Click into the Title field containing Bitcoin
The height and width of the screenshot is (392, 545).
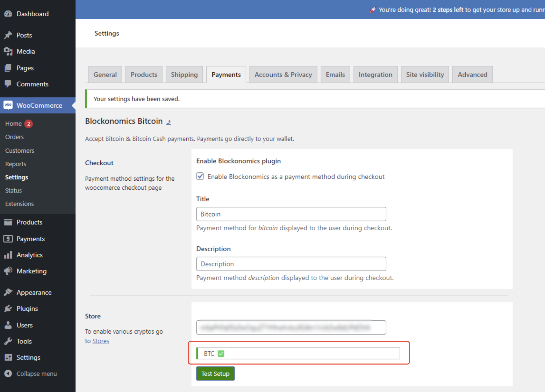tap(291, 214)
